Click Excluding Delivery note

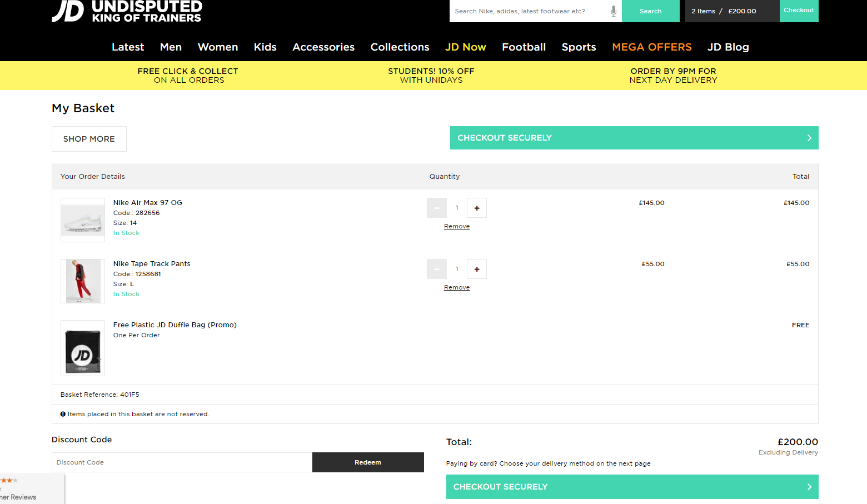click(x=788, y=452)
